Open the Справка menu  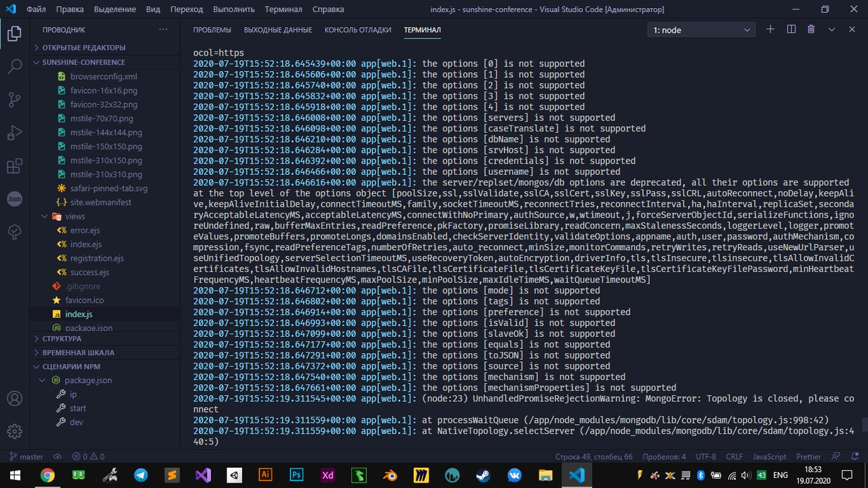point(328,9)
